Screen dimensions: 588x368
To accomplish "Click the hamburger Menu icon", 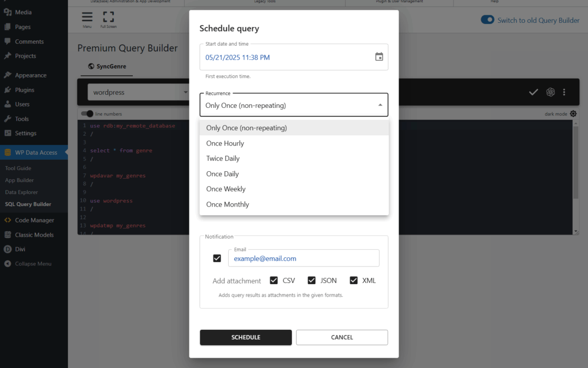I will [x=87, y=17].
